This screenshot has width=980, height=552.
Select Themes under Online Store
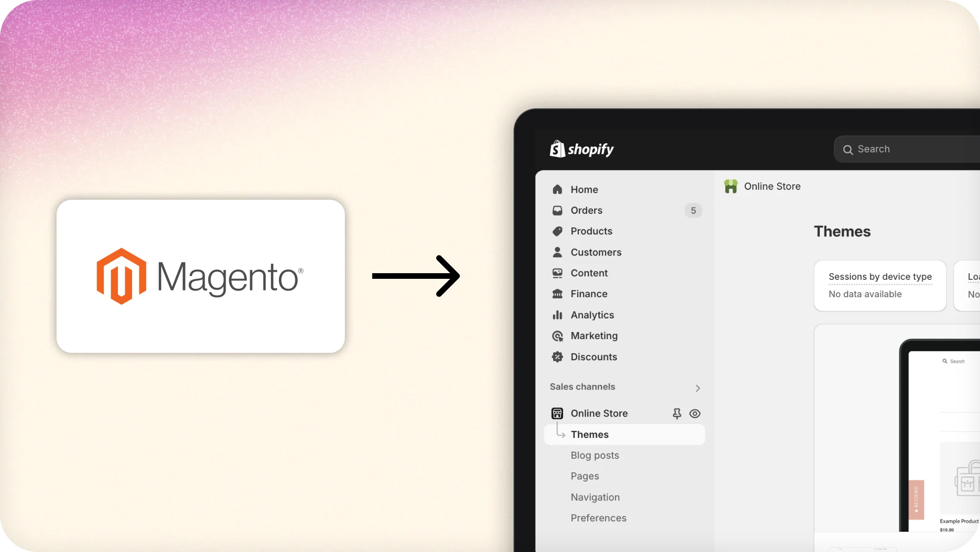tap(624, 434)
